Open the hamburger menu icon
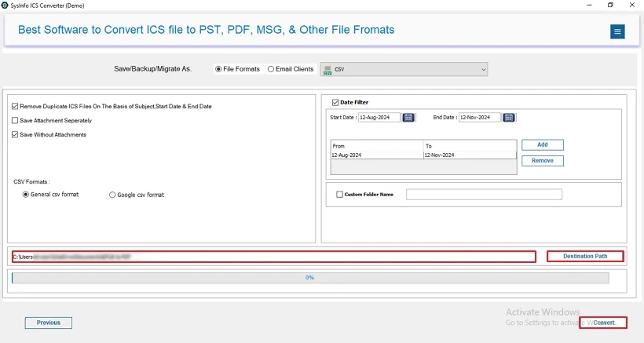The width and height of the screenshot is (644, 343). pos(617,31)
